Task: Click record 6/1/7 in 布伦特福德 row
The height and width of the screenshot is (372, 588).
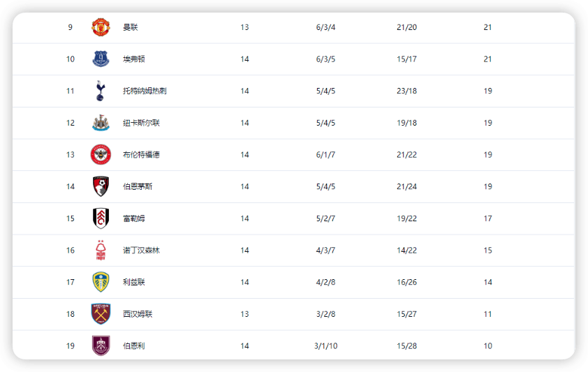Action: tap(325, 154)
